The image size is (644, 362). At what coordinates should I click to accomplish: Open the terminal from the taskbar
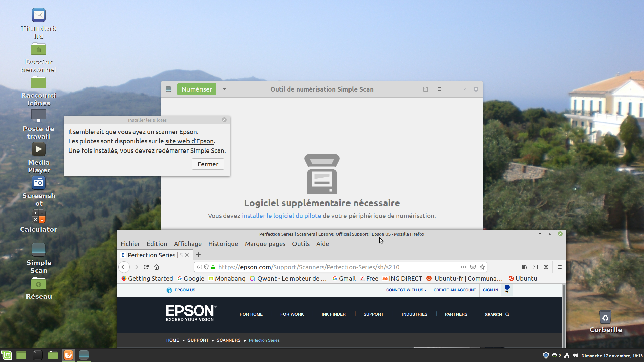coord(37,355)
